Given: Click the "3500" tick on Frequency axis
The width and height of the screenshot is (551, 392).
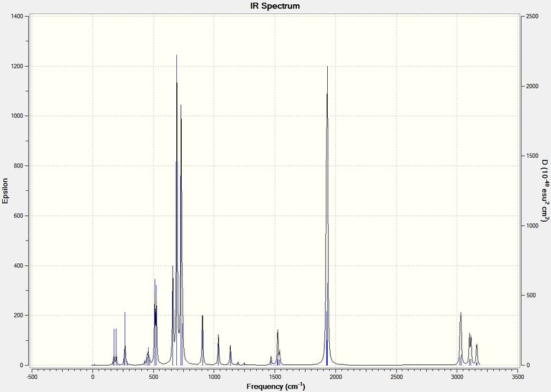Looking at the screenshot, I should (x=518, y=377).
